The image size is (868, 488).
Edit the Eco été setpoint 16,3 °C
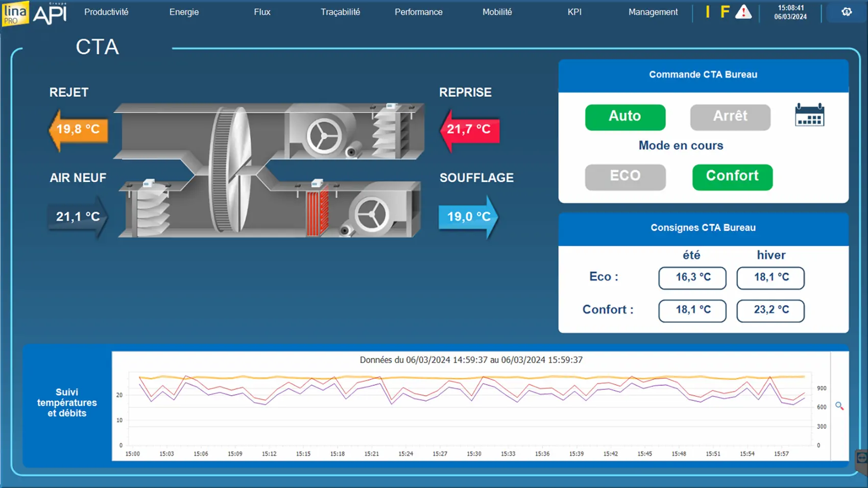692,278
